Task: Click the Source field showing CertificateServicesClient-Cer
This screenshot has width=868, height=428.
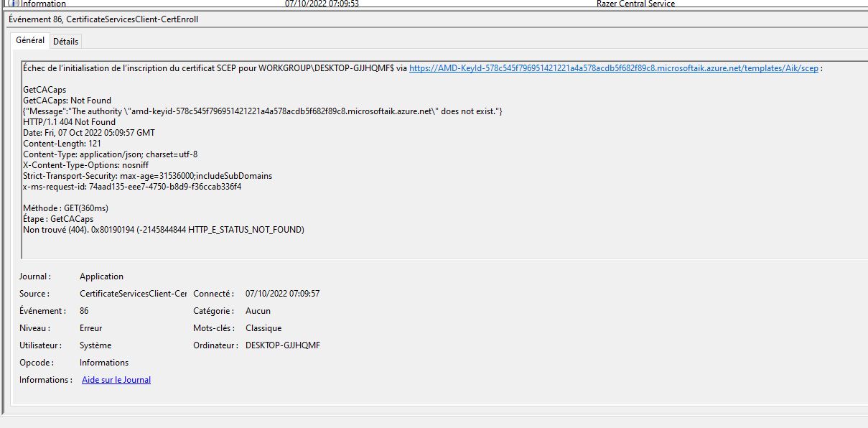Action: tap(132, 293)
